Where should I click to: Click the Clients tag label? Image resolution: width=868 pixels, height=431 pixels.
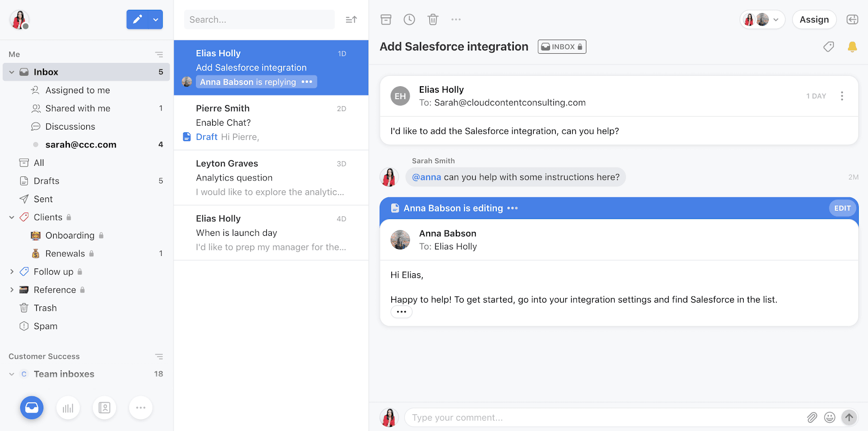coord(48,217)
